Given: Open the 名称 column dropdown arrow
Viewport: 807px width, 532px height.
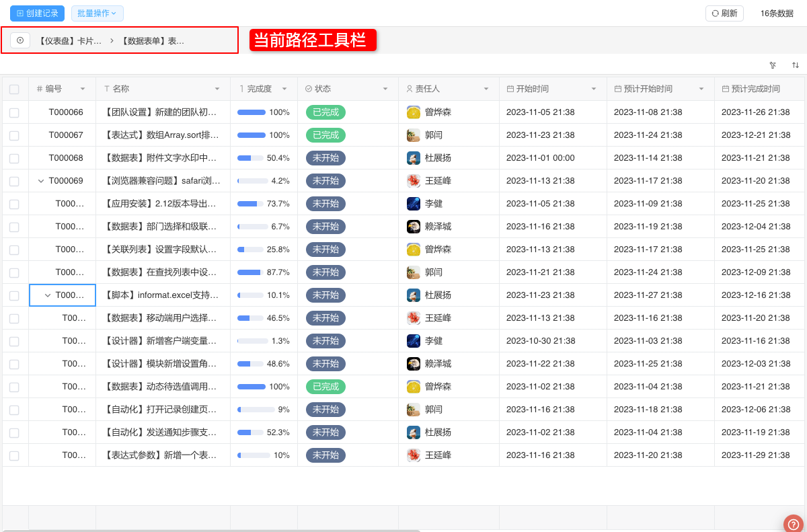Looking at the screenshot, I should [217, 88].
